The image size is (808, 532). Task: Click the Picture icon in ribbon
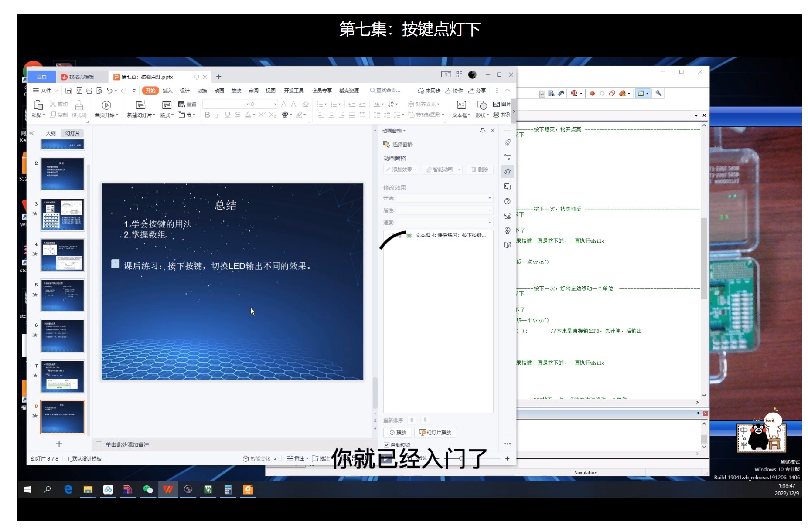[496, 104]
